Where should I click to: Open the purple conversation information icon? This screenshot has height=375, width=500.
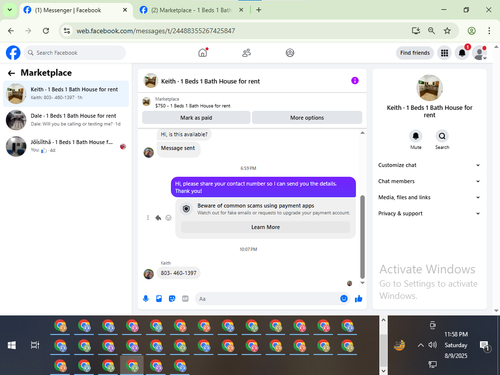[x=355, y=81]
